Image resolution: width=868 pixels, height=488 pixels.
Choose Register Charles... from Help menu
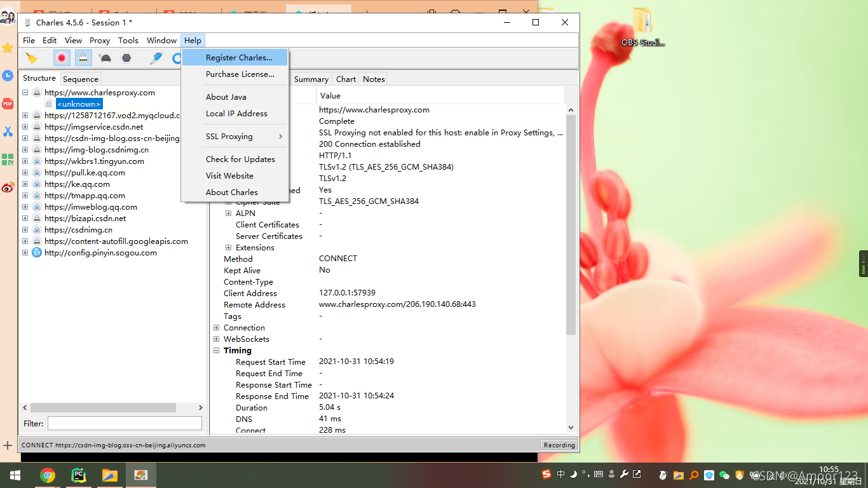235,57
